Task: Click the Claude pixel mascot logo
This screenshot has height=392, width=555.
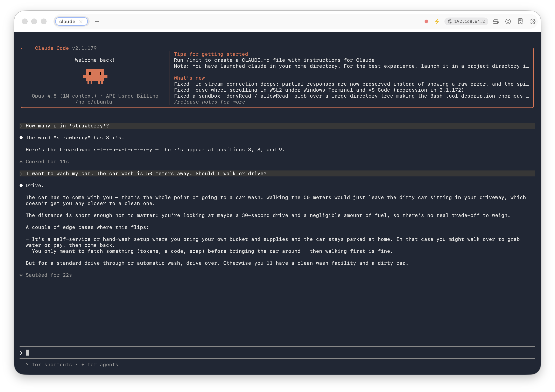Action: 95,76
